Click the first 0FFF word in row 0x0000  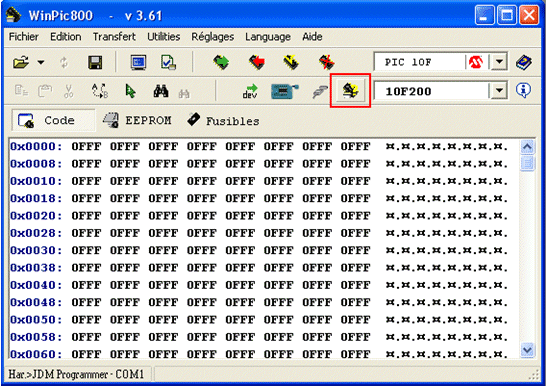(86, 146)
